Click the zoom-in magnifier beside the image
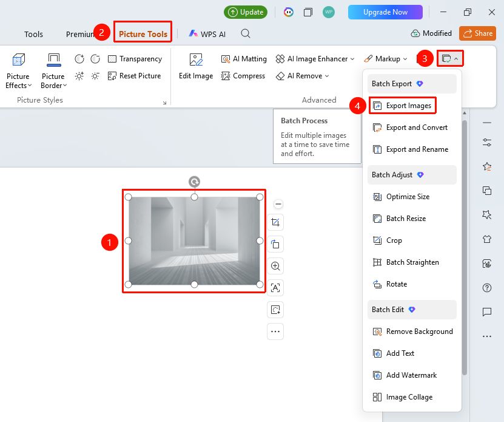The image size is (504, 422). 275,266
